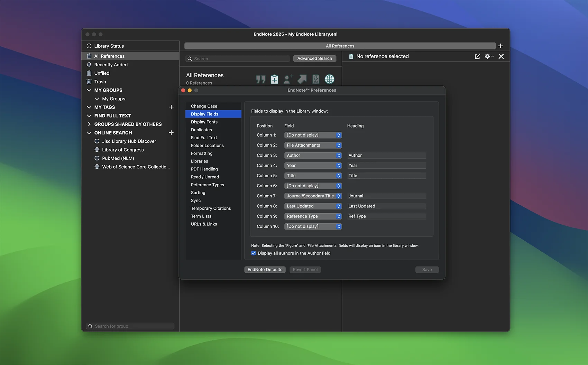588x365 pixels.
Task: Click the share library person-plus icon
Action: 288,79
